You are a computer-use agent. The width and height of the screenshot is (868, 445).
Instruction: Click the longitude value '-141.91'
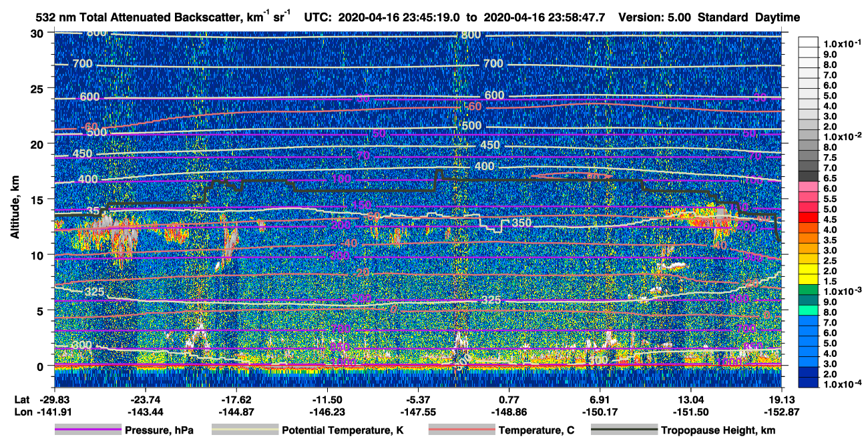[54, 412]
